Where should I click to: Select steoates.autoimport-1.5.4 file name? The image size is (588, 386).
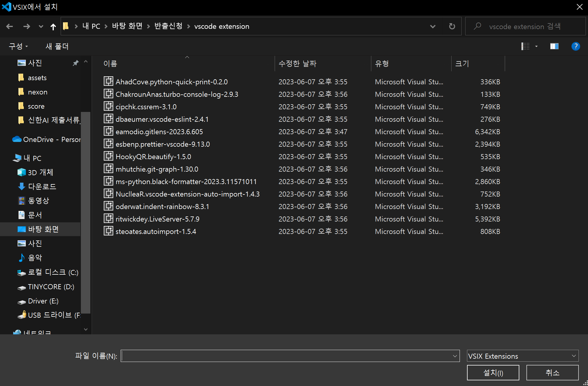[x=156, y=232]
